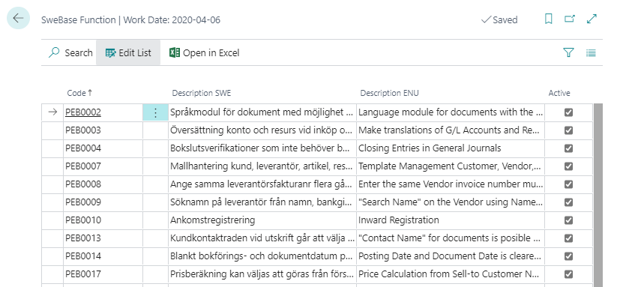Screen dimensions: 644x287
Task: Click 'Översättning konto och resurs' cell
Action: [x=262, y=130]
